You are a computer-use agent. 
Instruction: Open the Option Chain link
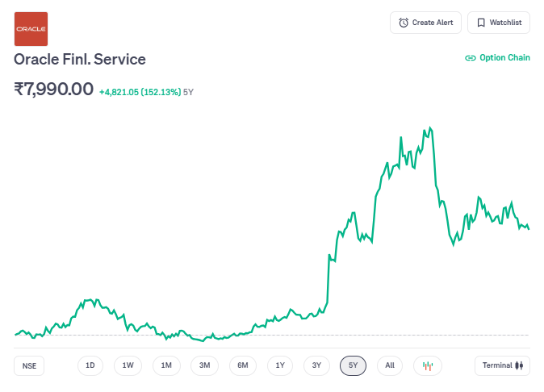[x=504, y=58]
